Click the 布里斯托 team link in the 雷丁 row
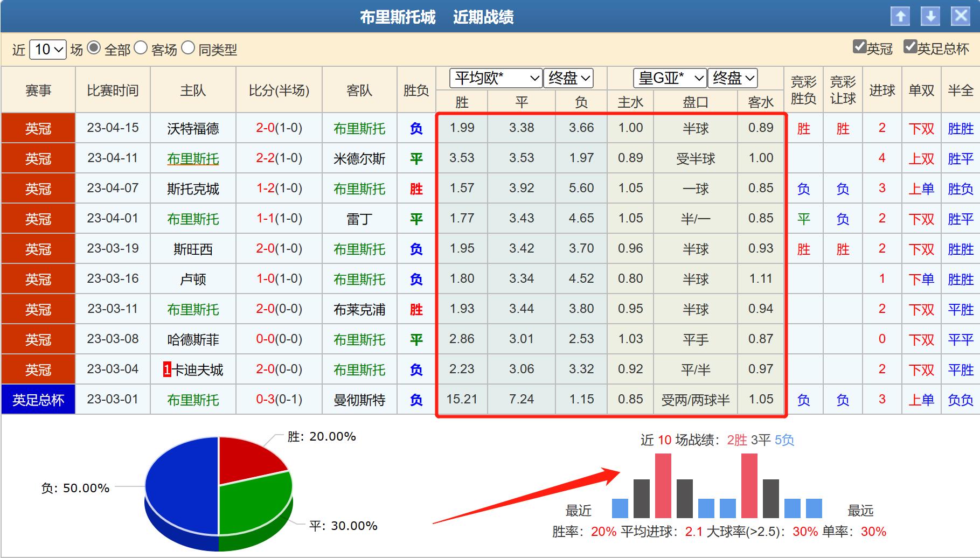The height and width of the screenshot is (558, 980). pyautogui.click(x=192, y=219)
